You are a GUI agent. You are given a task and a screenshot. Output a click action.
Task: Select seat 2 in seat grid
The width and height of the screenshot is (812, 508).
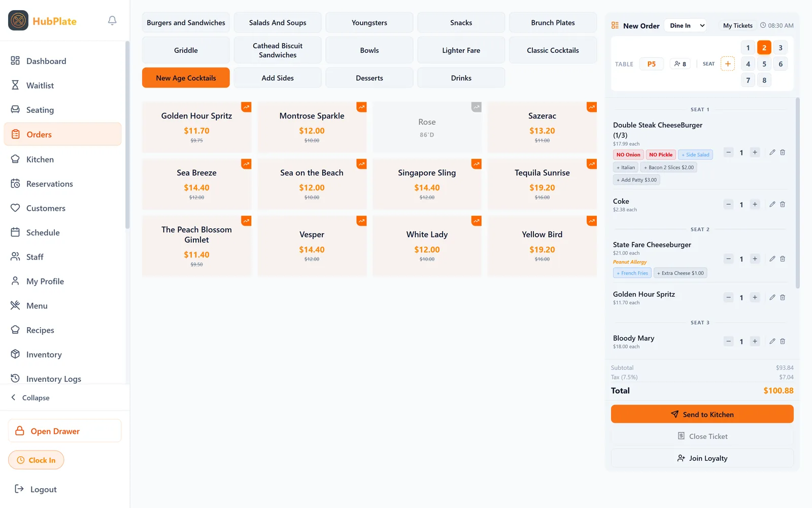click(x=764, y=48)
